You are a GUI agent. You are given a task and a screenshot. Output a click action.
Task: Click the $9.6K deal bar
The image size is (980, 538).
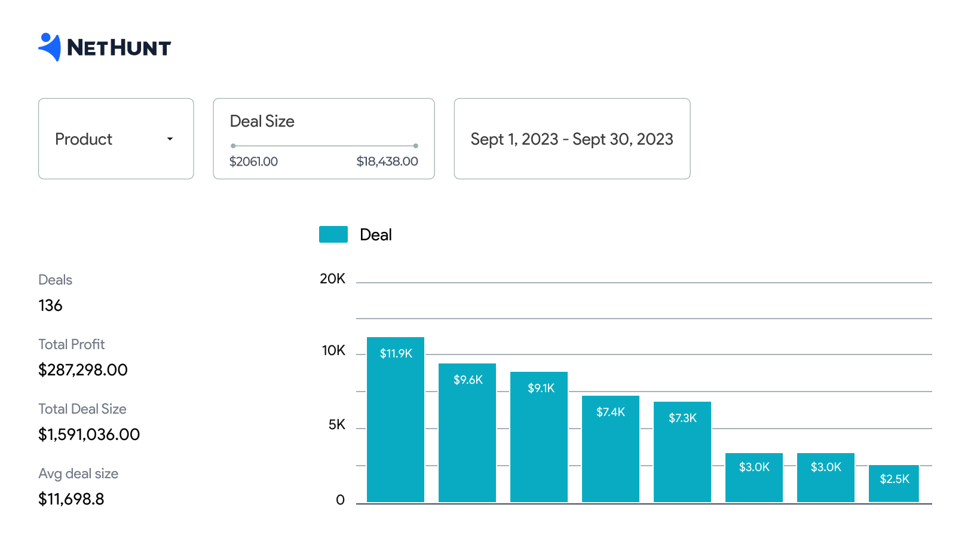click(x=467, y=432)
